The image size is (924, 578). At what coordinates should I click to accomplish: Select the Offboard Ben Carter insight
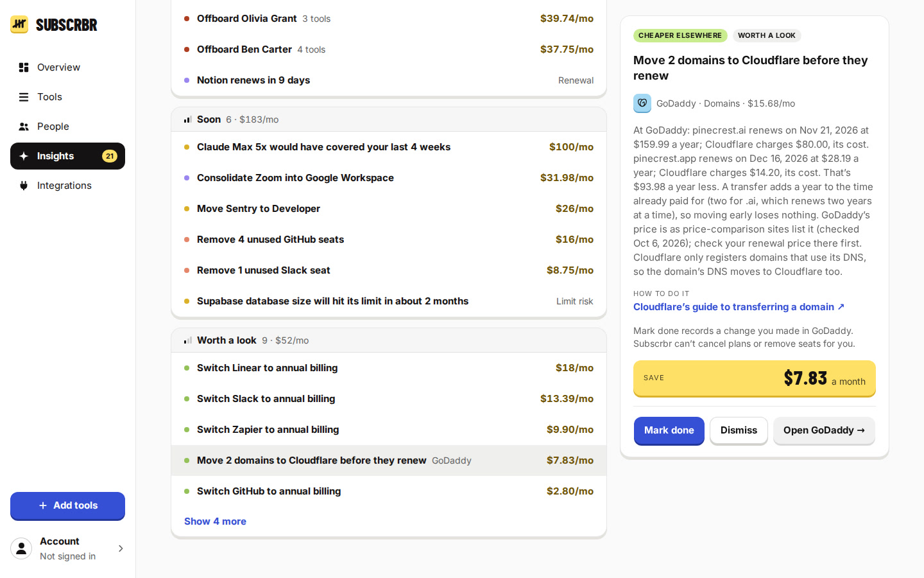[389, 49]
